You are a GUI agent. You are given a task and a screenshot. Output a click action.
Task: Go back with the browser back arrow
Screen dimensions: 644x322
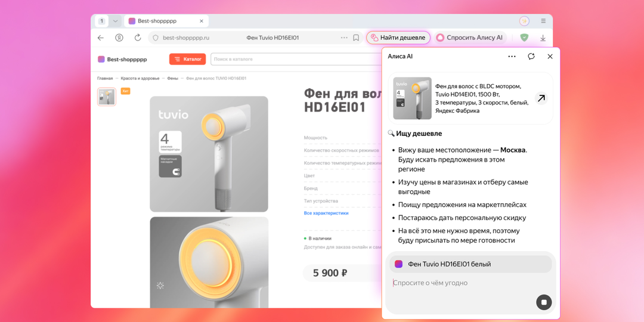tap(101, 38)
